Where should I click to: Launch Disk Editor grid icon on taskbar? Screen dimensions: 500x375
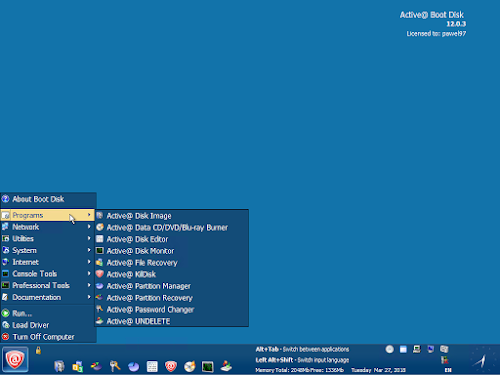[x=152, y=367]
